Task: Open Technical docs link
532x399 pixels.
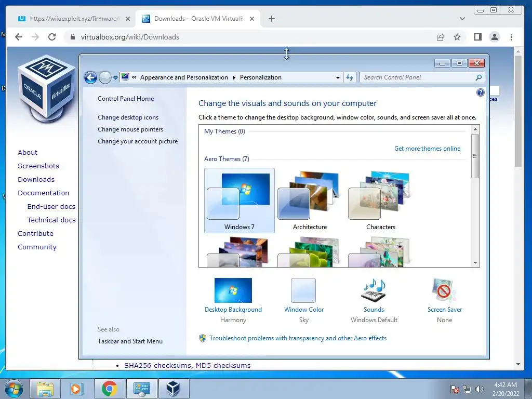Action: 51,220
